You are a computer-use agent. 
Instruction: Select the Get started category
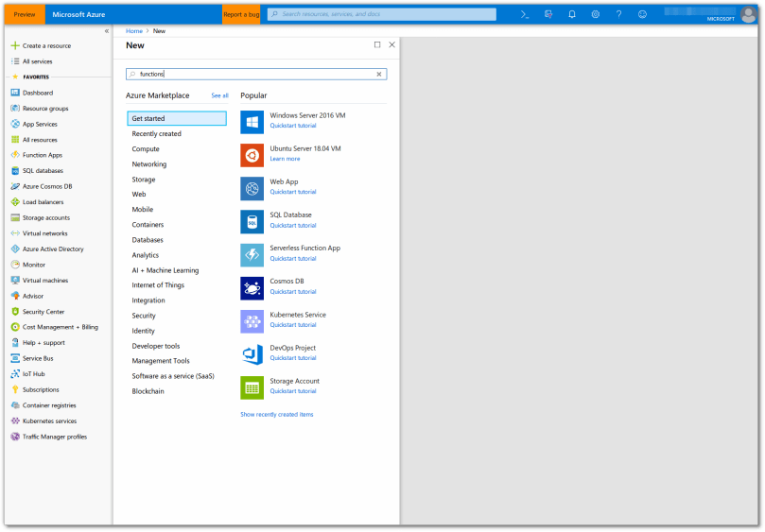[x=177, y=119]
